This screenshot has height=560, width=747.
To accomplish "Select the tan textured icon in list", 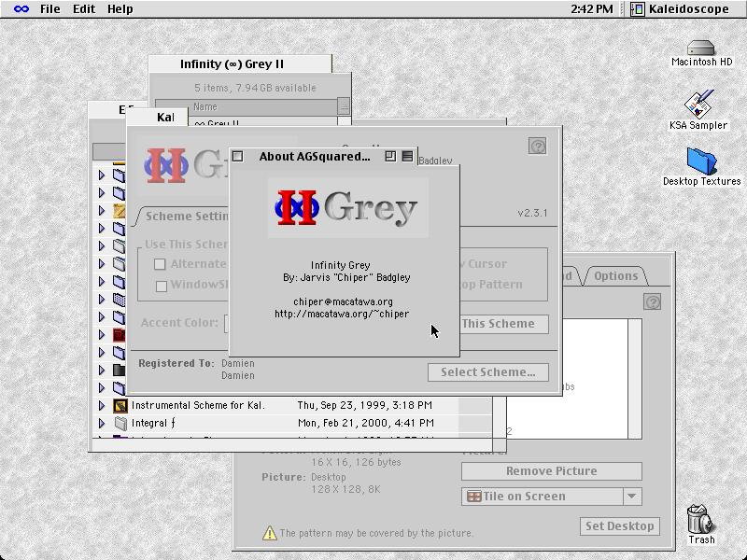I will pyautogui.click(x=120, y=210).
